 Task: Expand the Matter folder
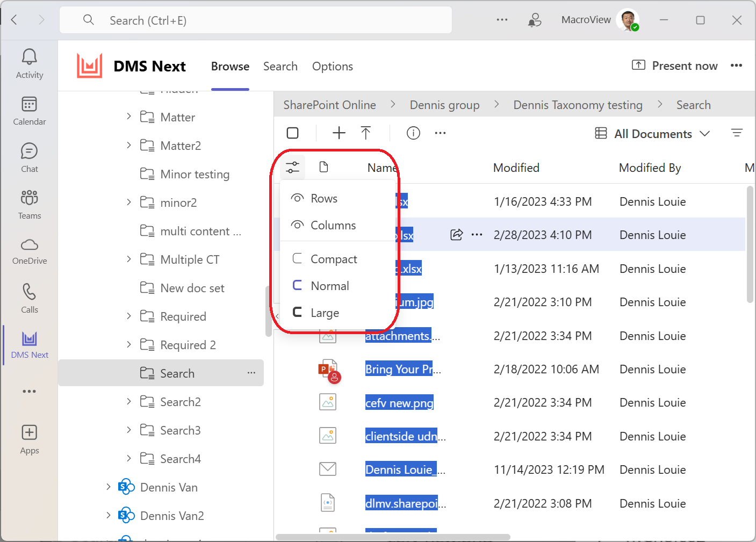[128, 117]
